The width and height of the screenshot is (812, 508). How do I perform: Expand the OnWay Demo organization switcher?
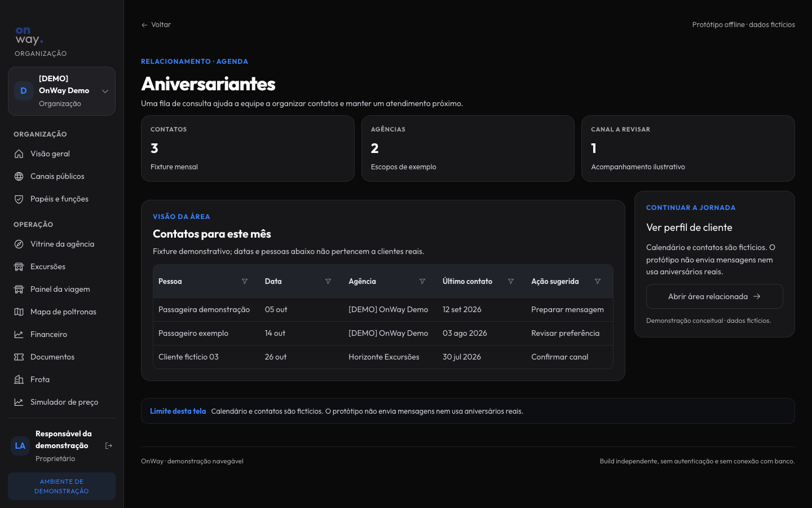pyautogui.click(x=61, y=91)
